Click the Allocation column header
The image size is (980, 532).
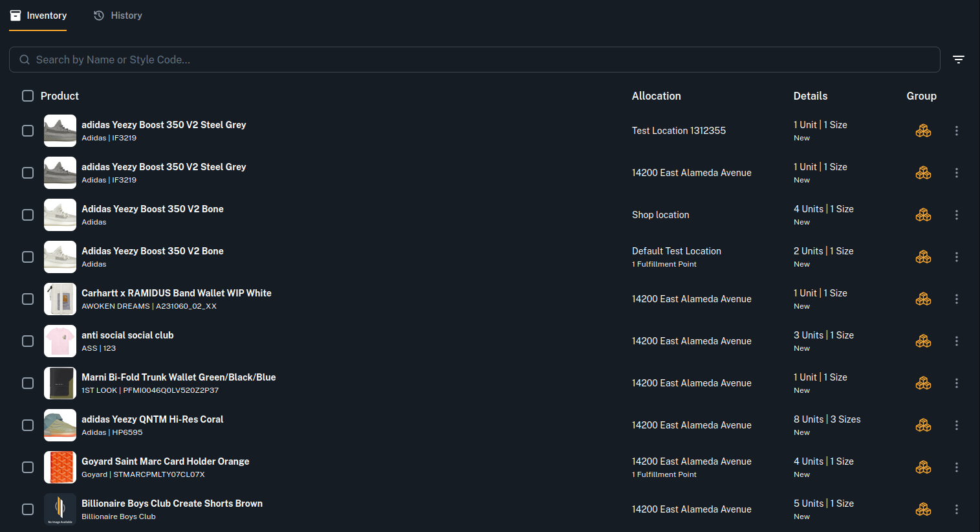(657, 96)
